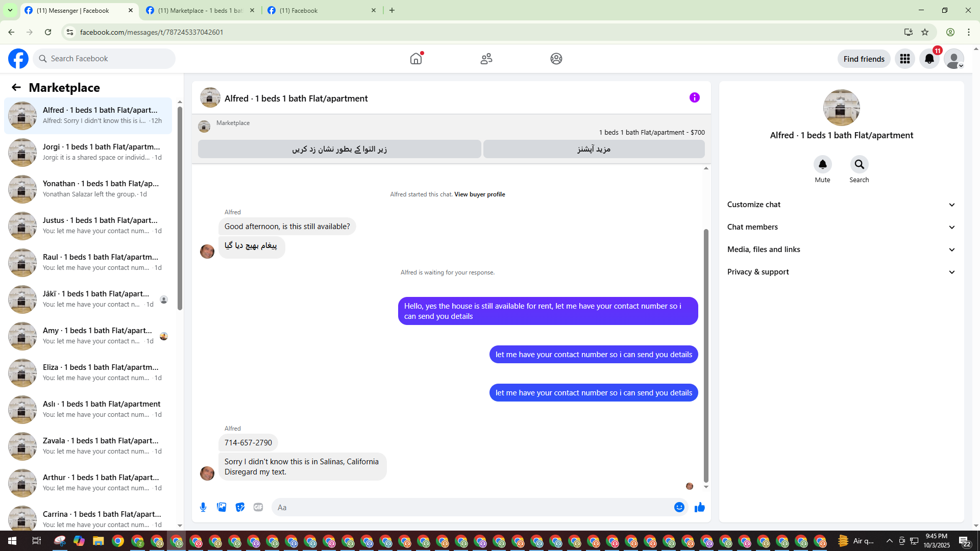Choose a GIF icon
The width and height of the screenshot is (980, 551).
click(x=258, y=507)
